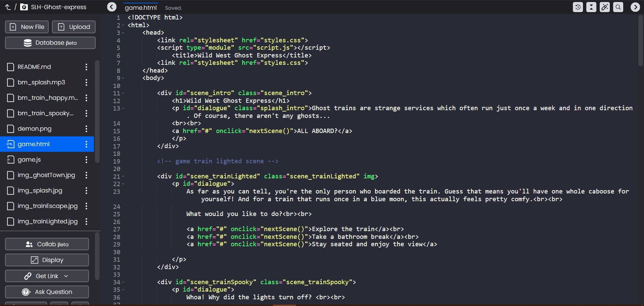644x306 pixels.
Task: Open the options menu for demon.png
Action: (86, 129)
